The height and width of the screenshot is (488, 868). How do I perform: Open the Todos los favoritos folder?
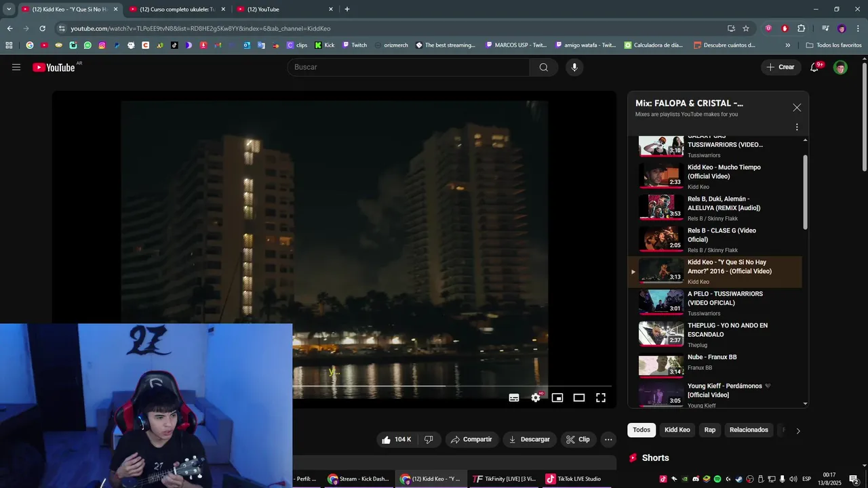coord(833,45)
